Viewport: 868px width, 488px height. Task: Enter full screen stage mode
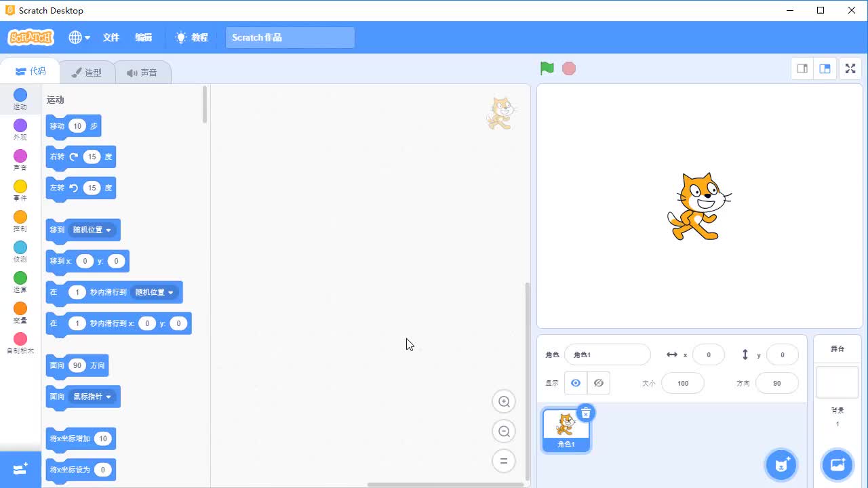point(850,68)
